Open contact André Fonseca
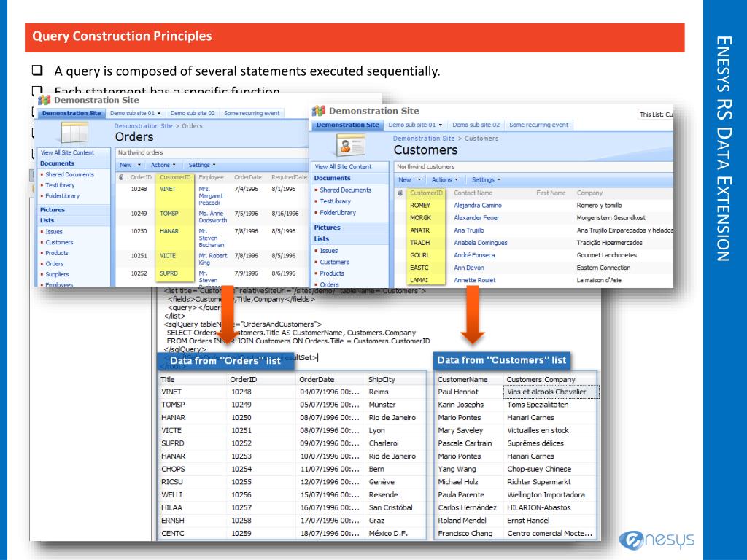This screenshot has width=747, height=560. pos(474,255)
